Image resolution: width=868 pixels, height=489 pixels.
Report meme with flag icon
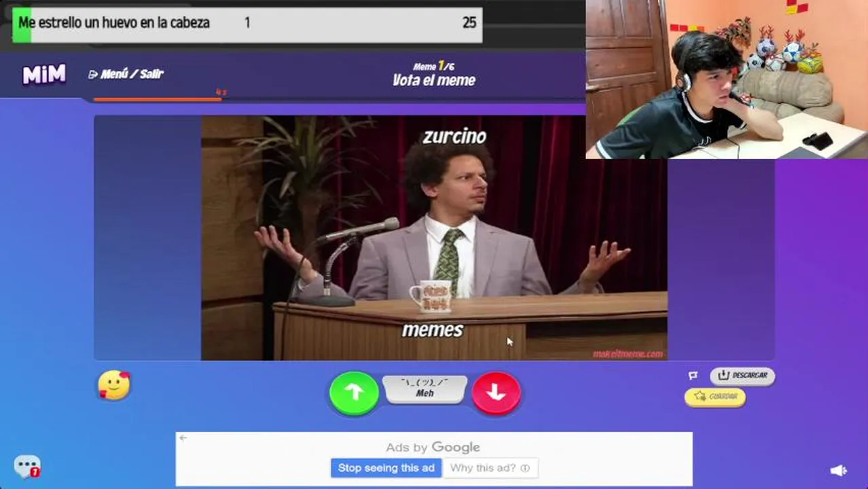[693, 376]
